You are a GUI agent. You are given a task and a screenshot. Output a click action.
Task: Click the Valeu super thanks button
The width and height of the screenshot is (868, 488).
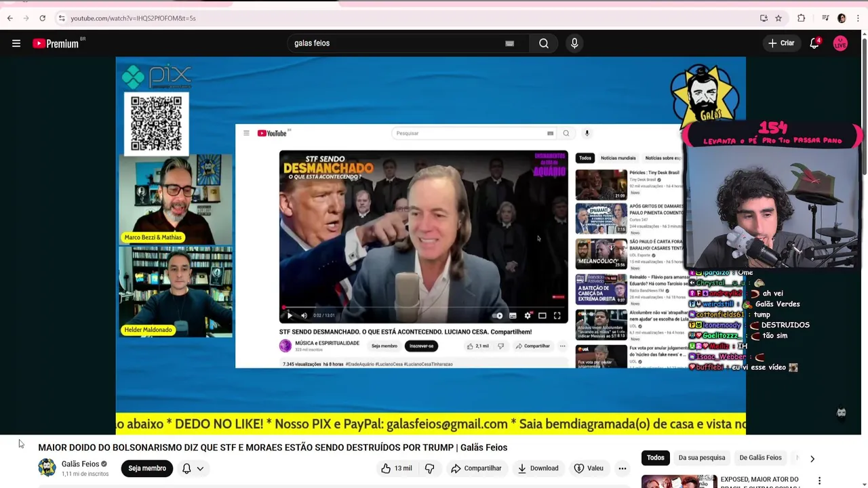tap(589, 468)
